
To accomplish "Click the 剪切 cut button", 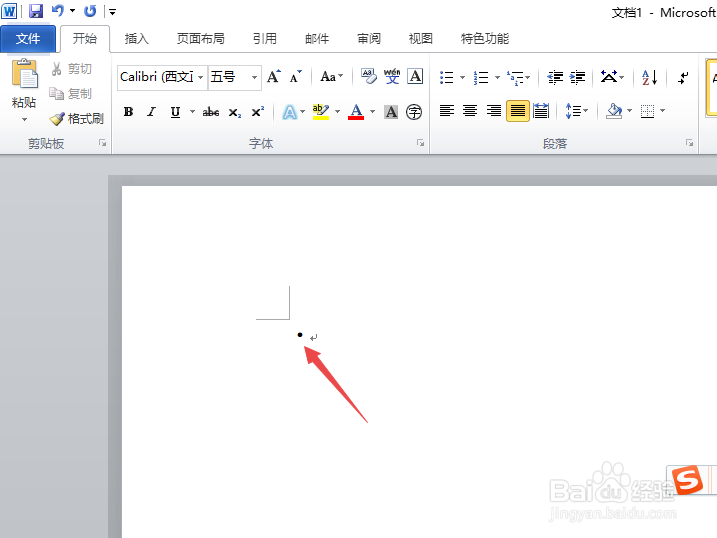I will tap(71, 69).
